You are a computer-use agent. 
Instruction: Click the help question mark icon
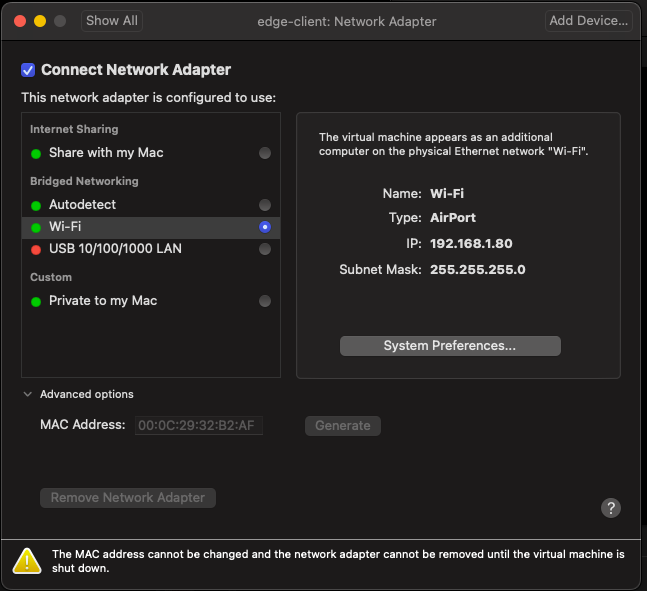611,508
